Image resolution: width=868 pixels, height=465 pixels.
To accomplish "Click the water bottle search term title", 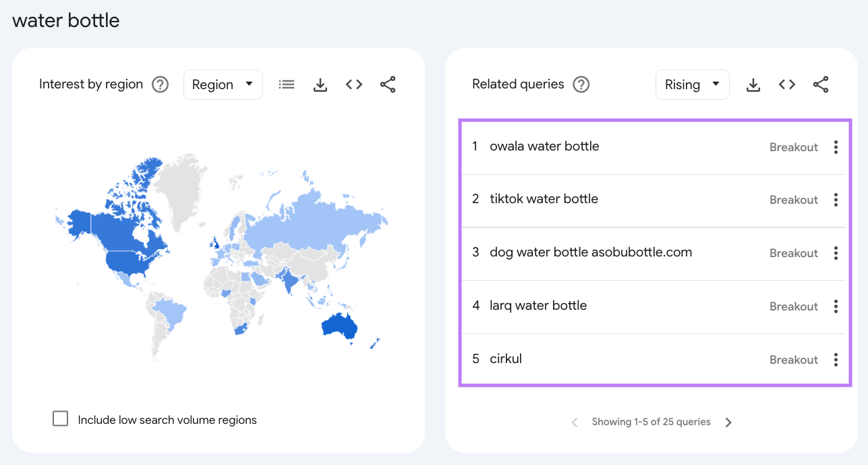I will tap(65, 20).
